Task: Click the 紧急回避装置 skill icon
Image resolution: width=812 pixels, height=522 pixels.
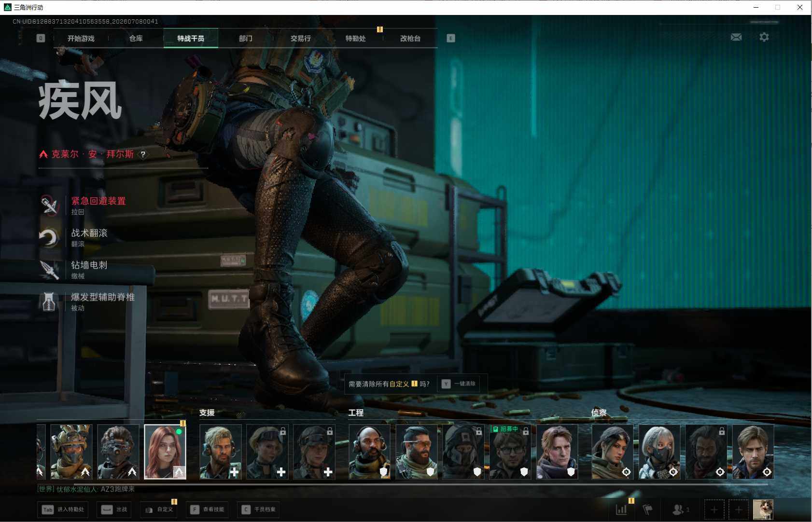Action: coord(49,205)
